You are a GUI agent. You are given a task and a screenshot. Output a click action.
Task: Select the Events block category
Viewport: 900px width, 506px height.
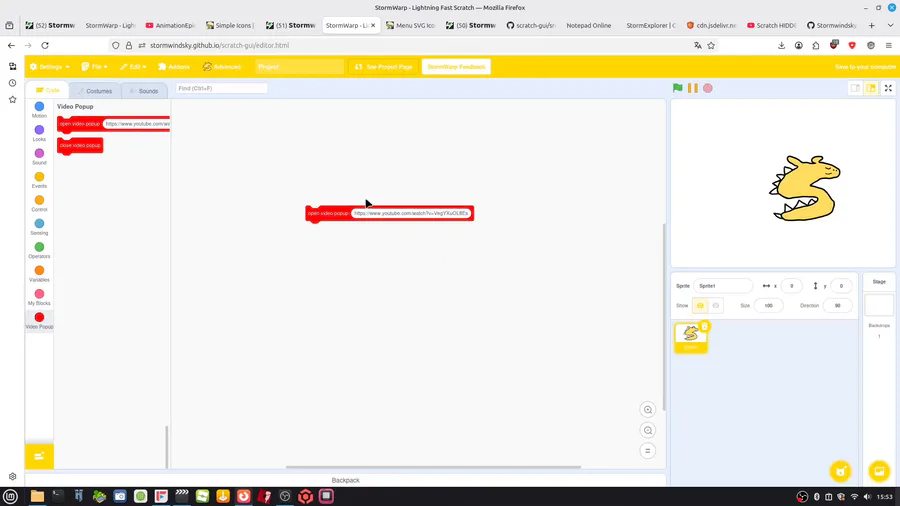39,181
